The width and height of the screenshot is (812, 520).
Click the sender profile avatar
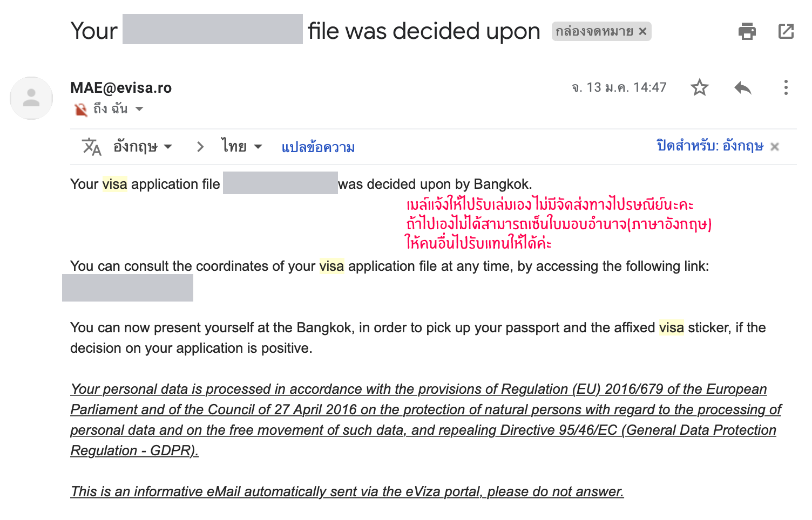point(31,98)
